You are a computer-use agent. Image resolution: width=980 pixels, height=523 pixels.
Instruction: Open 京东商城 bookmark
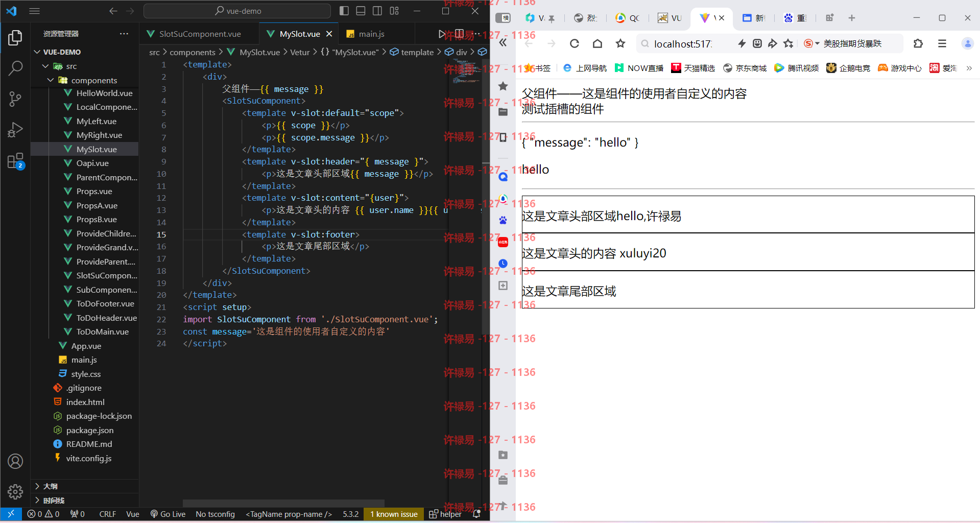pos(745,68)
